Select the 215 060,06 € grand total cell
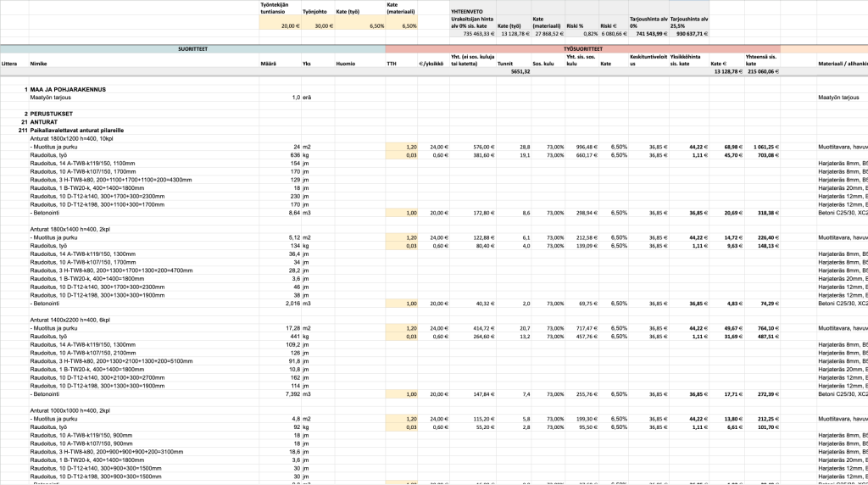Screen dimensions: 868x485 click(761, 72)
